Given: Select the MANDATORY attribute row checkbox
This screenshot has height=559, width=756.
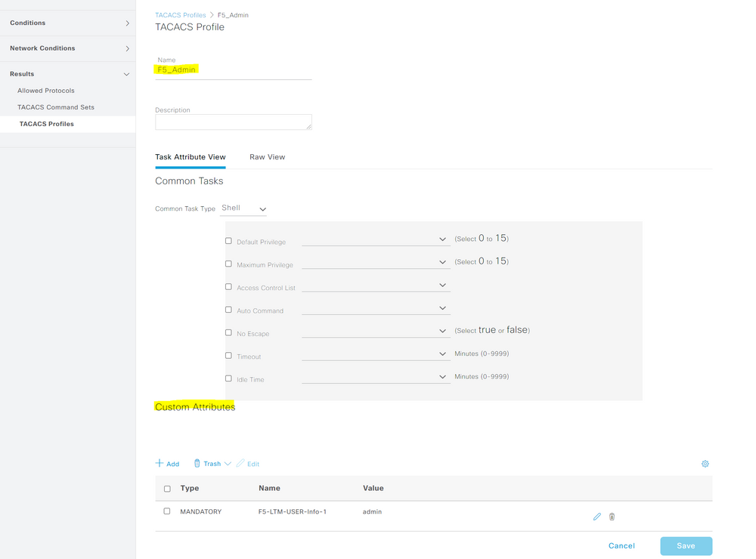Looking at the screenshot, I should (x=167, y=511).
